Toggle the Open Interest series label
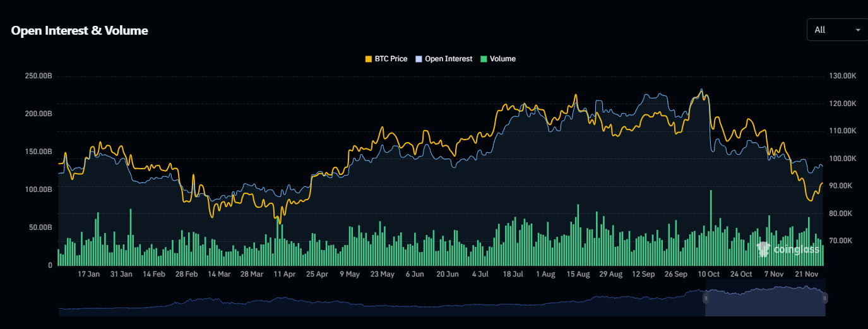Screen dimensions: 868x329 click(448, 59)
